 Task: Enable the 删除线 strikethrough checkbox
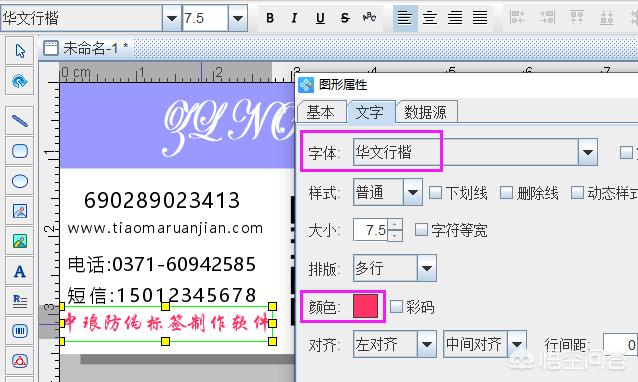[506, 192]
